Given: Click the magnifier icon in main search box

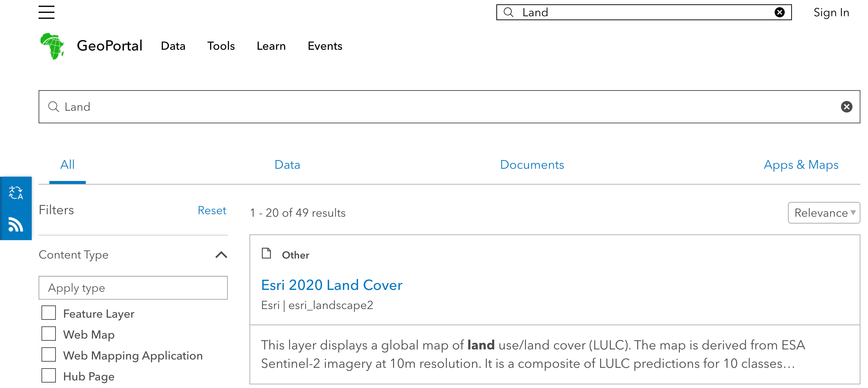Looking at the screenshot, I should (x=54, y=107).
